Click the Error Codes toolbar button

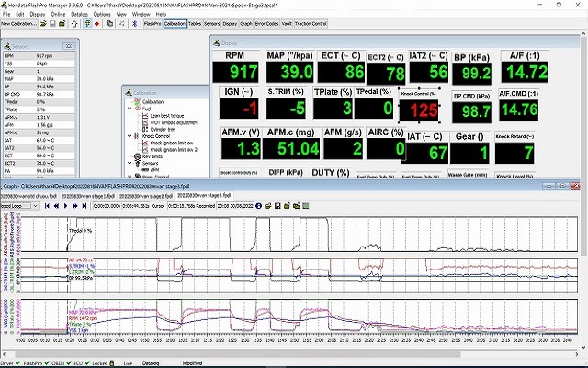pyautogui.click(x=266, y=24)
